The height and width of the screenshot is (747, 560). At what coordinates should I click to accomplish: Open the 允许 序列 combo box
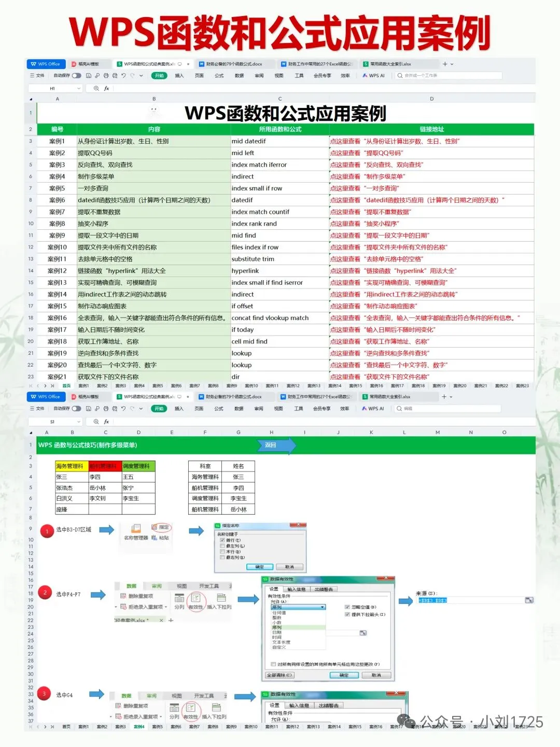click(298, 607)
